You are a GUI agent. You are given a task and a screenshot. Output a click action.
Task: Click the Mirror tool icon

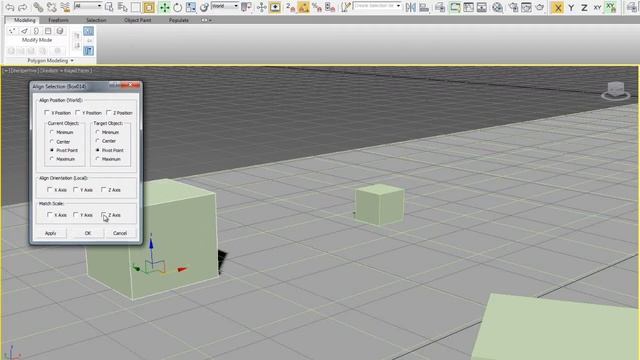tap(411, 7)
